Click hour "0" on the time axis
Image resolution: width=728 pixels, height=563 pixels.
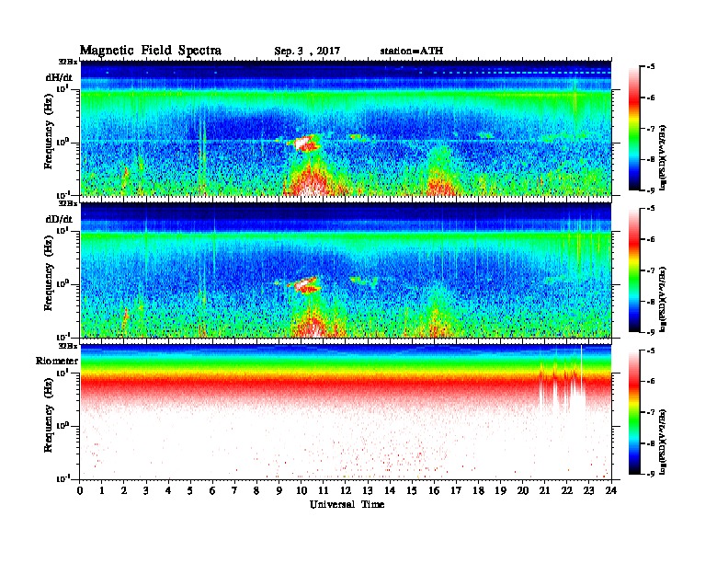click(80, 491)
